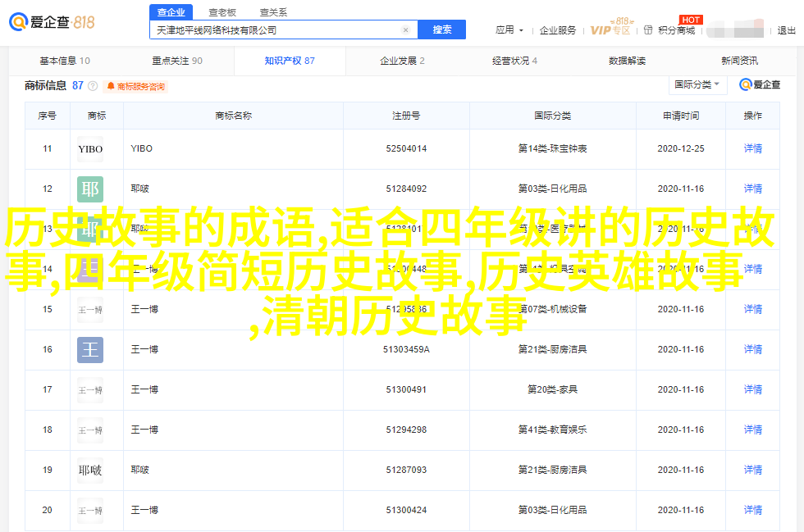This screenshot has height=532, width=804.
Task: Click the 爱企查 watermark logo at table right
Action: pyautogui.click(x=760, y=84)
